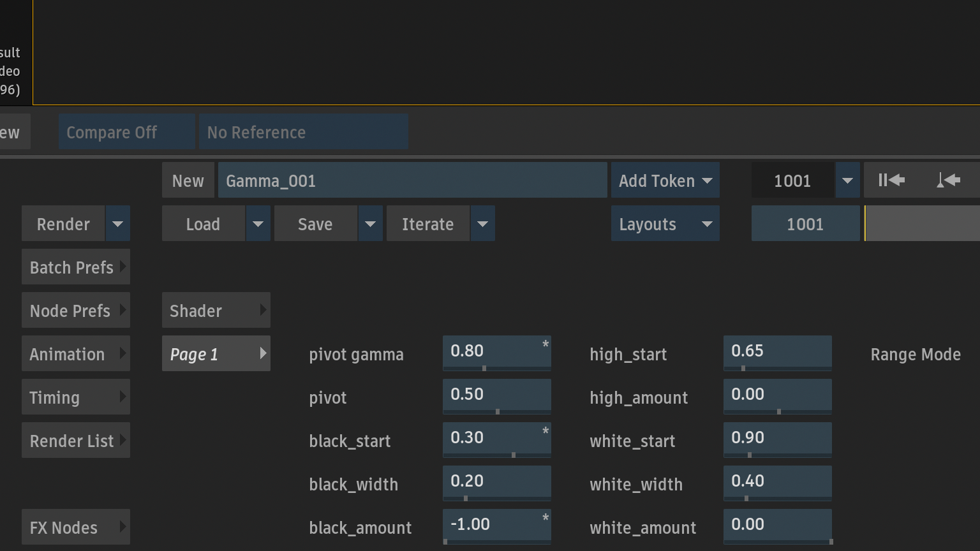
Task: Click the pivot gamma label
Action: (356, 355)
